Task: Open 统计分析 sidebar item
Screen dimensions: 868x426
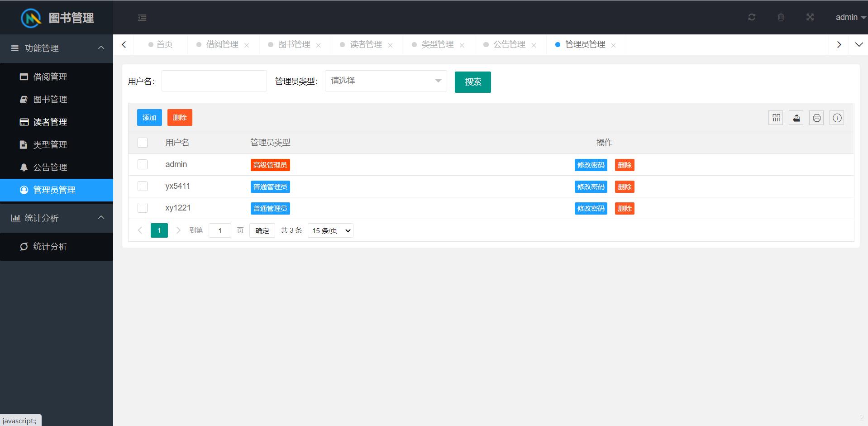Action: coord(57,247)
